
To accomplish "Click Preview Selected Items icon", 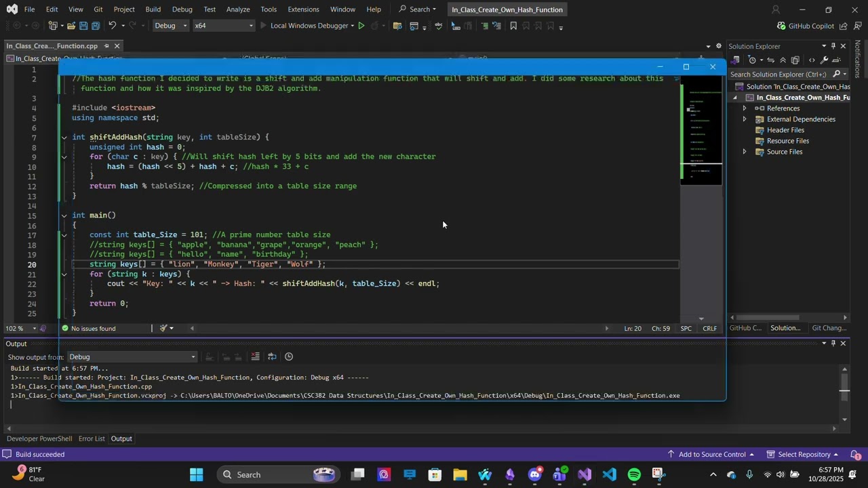I will pyautogui.click(x=837, y=60).
